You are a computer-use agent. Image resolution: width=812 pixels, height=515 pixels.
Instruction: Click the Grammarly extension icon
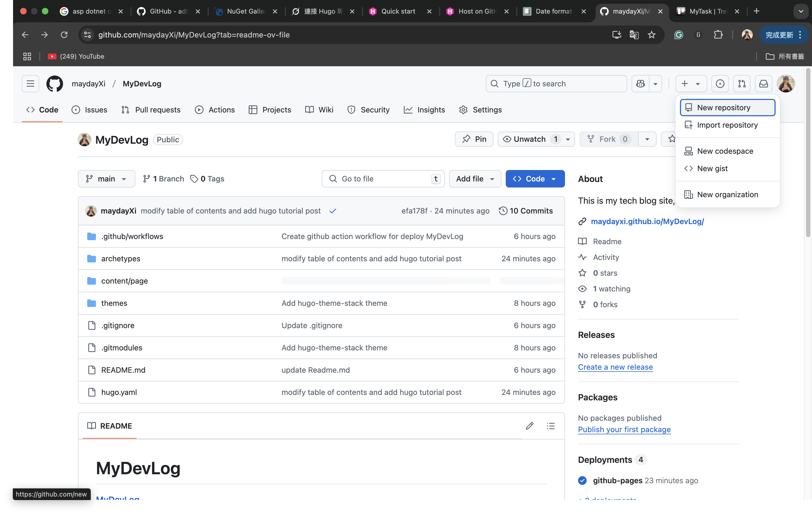click(x=679, y=35)
